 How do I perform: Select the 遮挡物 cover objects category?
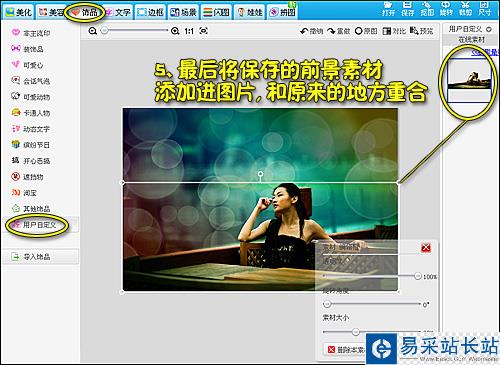pos(27,177)
